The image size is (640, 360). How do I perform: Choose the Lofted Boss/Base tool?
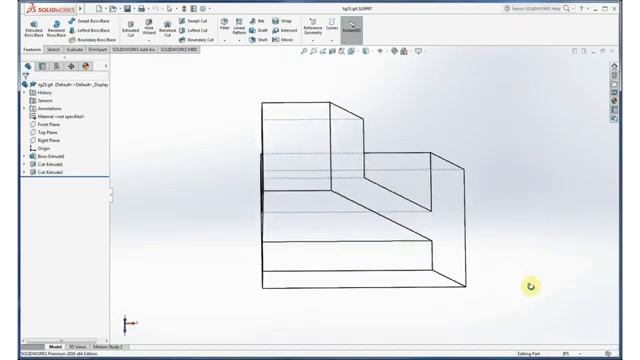coord(89,30)
